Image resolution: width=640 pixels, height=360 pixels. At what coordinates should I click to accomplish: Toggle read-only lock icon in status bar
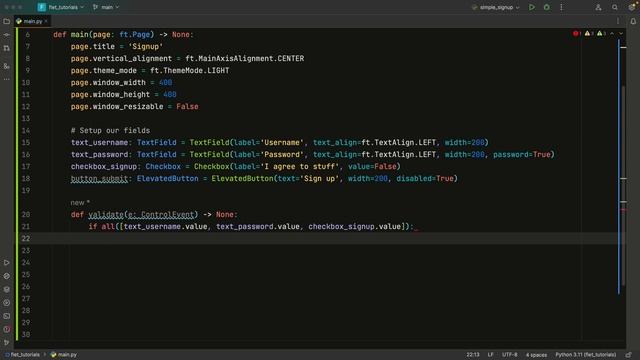(629, 355)
